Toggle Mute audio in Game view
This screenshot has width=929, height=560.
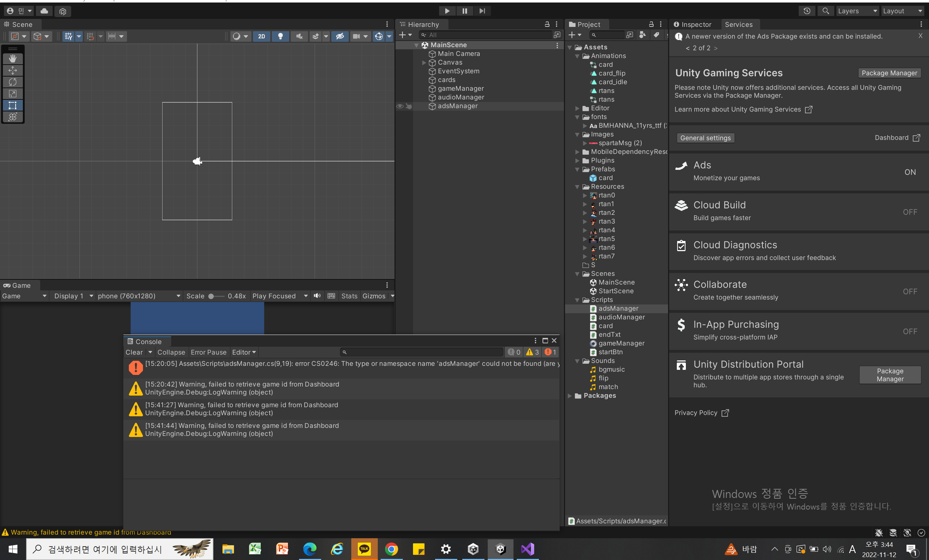tap(317, 296)
